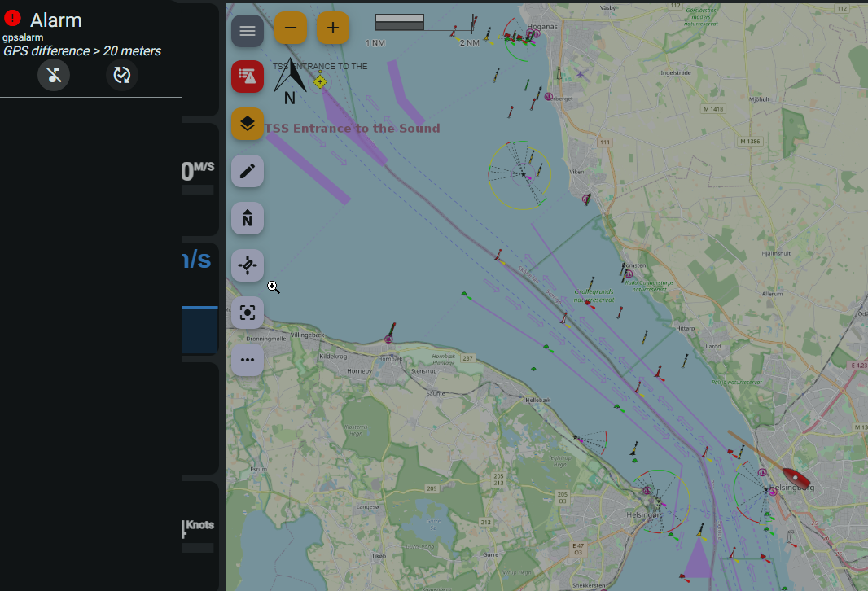Image resolution: width=868 pixels, height=591 pixels.
Task: Click the Grollegrunds naturreservat label
Action: [x=594, y=295]
